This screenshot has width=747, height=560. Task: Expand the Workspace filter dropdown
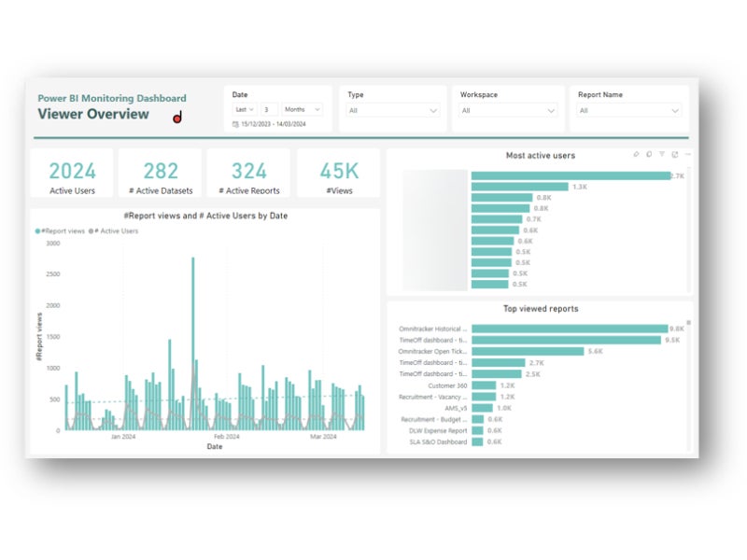(x=507, y=110)
